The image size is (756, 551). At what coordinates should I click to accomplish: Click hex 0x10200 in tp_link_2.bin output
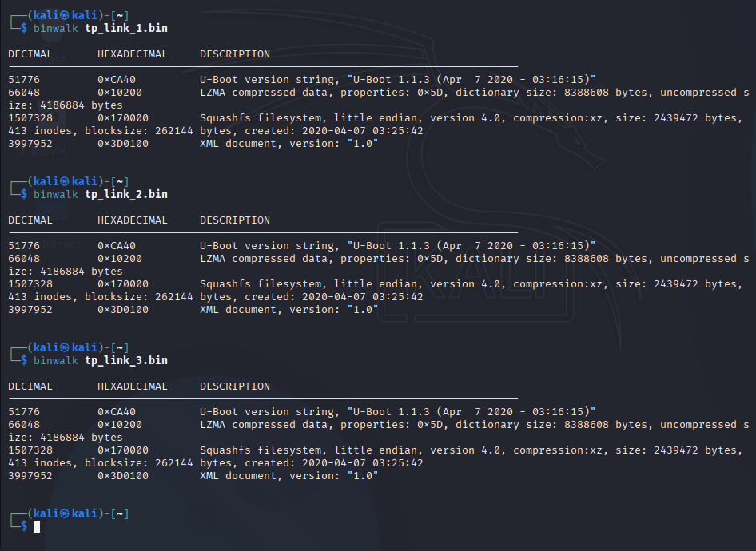pyautogui.click(x=120, y=259)
